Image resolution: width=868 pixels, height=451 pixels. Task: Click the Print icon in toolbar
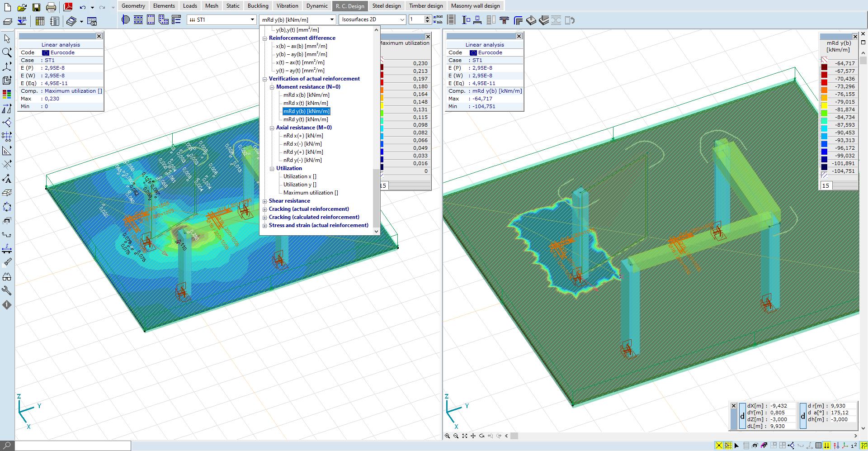51,7
